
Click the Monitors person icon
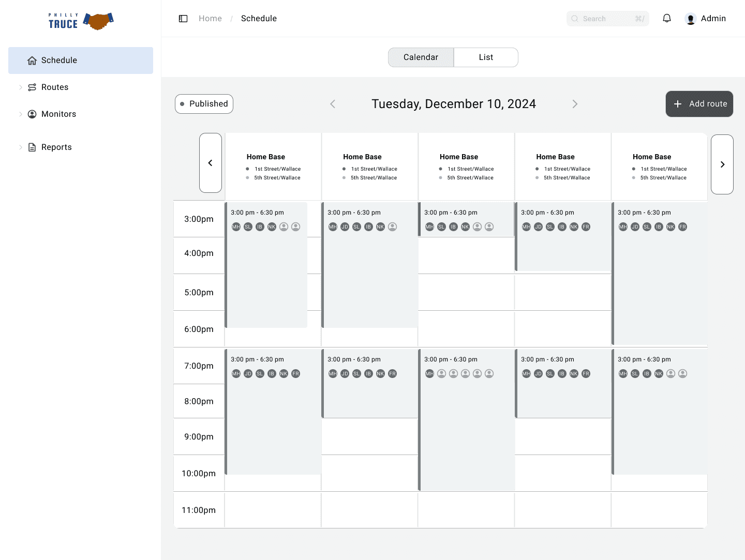click(x=32, y=114)
